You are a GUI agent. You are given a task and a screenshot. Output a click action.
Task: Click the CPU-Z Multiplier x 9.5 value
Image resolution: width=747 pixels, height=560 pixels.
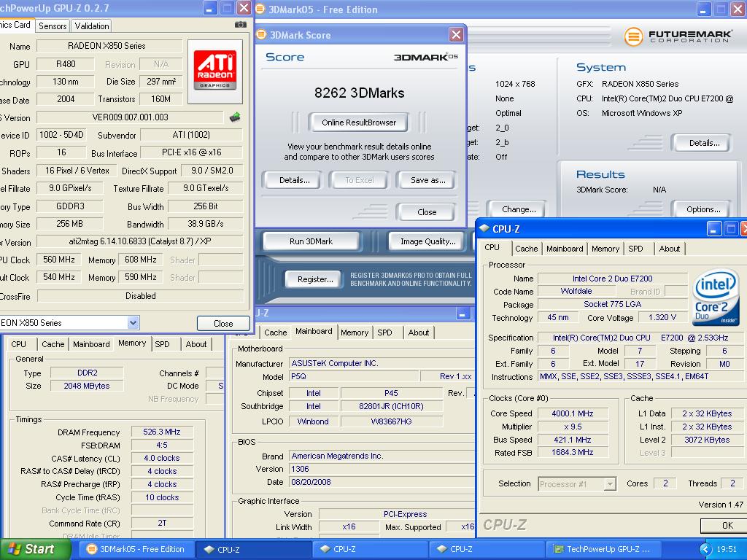click(x=573, y=427)
